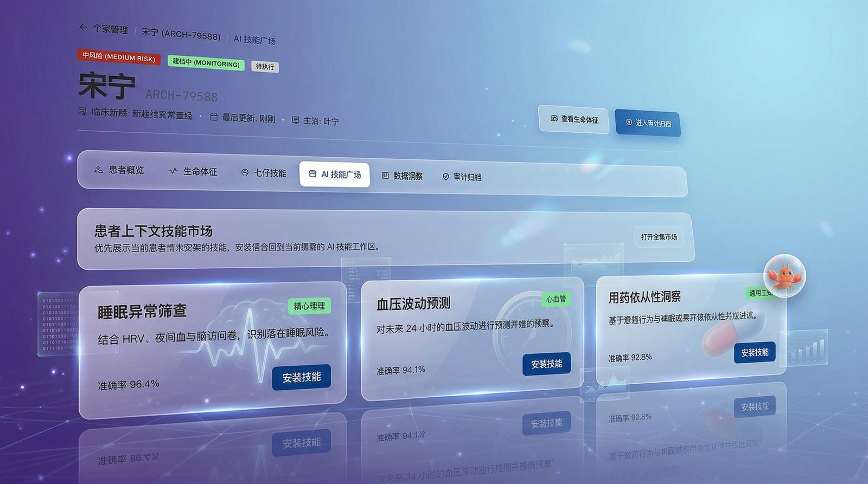868x484 pixels.
Task: Click person icon on 患者概览 tab
Action: [98, 170]
